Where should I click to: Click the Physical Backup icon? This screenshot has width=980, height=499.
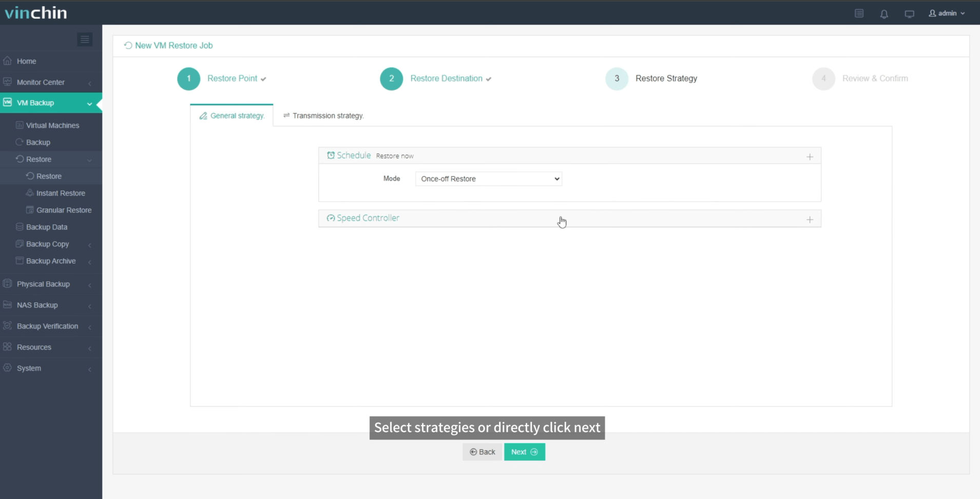click(x=7, y=283)
